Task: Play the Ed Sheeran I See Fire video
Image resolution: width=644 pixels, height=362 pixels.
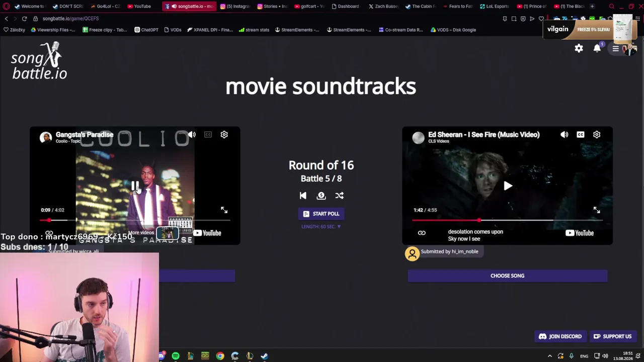Action: coord(508,186)
